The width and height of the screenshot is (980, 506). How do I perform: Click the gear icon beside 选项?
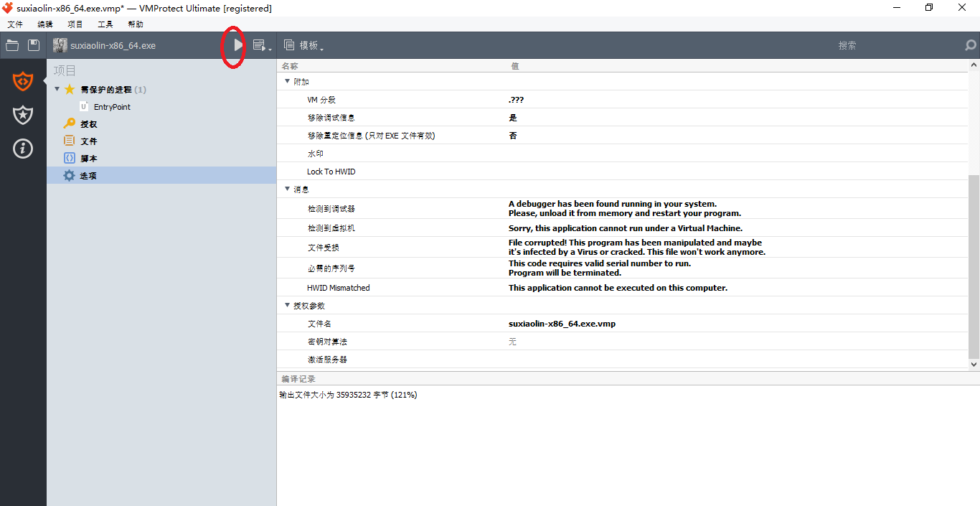point(70,176)
